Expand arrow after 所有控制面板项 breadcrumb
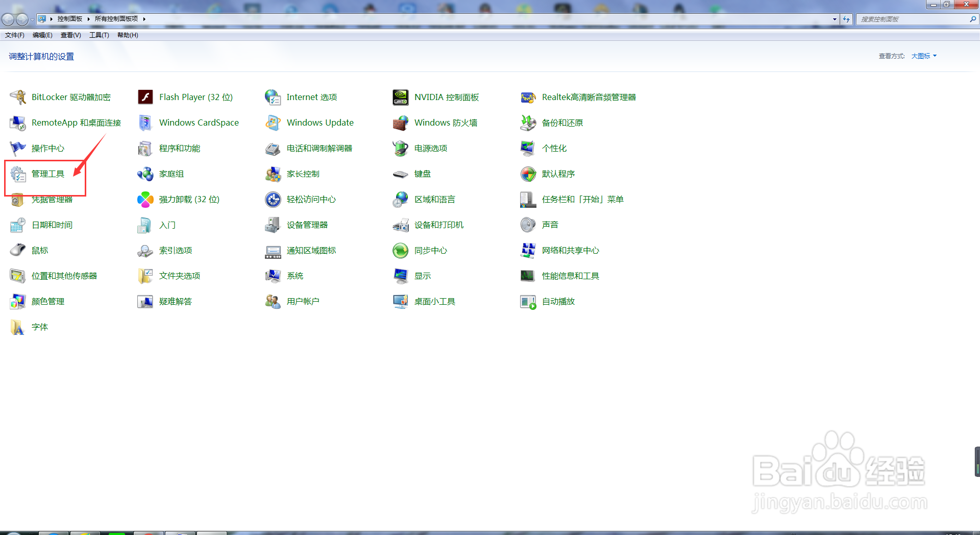980x535 pixels. 144,19
